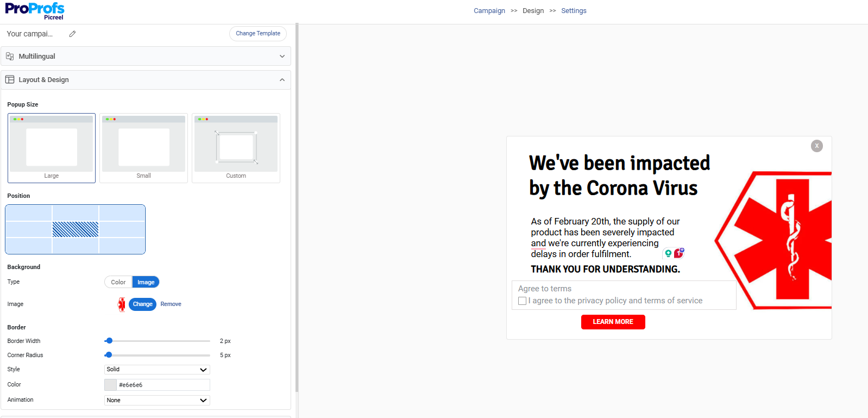868x418 pixels.
Task: Click the background image thumbnail preview
Action: (121, 304)
